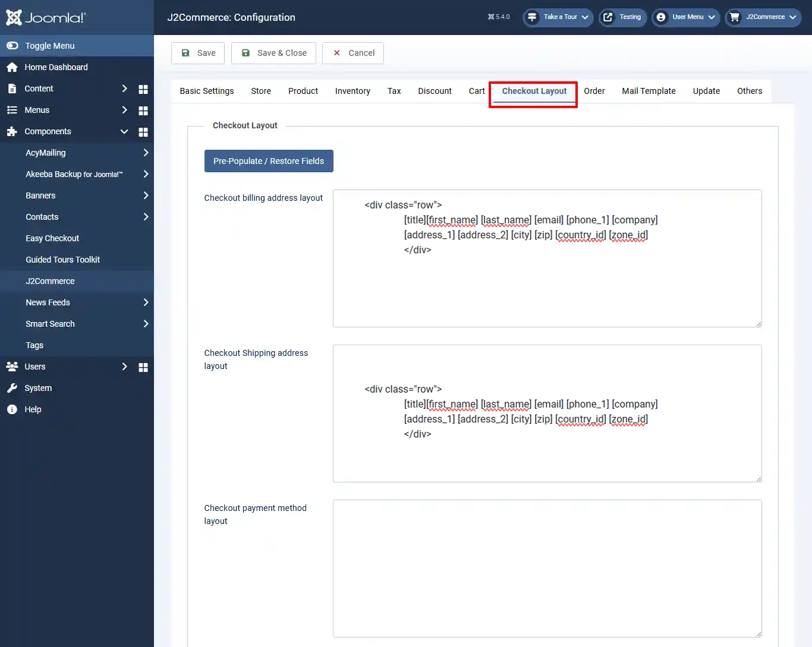Click the System wrench icon
Image resolution: width=812 pixels, height=647 pixels.
pyautogui.click(x=12, y=388)
